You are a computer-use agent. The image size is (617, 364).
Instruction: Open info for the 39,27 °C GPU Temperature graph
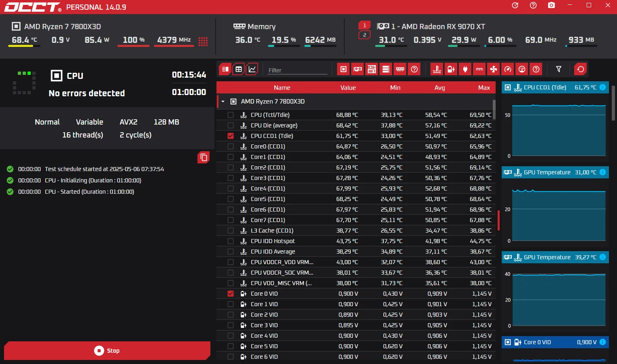(x=602, y=257)
